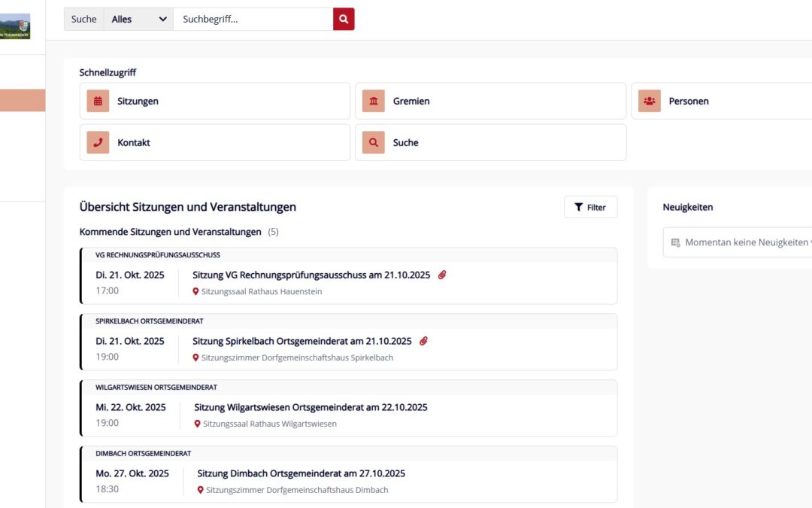Click the municipality logo image
This screenshot has width=812, height=508.
point(15,26)
